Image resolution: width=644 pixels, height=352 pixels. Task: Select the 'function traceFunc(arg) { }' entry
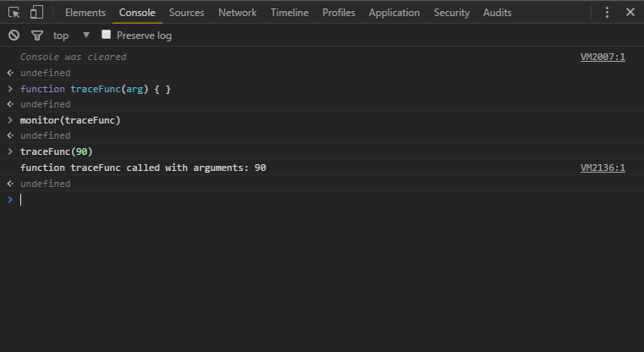pos(96,89)
